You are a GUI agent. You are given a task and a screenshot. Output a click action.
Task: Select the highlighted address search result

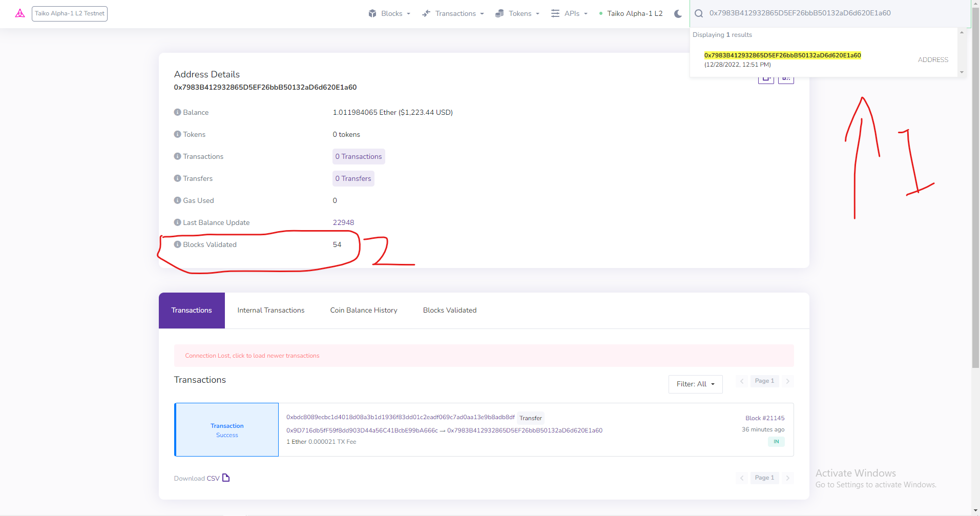click(x=782, y=55)
